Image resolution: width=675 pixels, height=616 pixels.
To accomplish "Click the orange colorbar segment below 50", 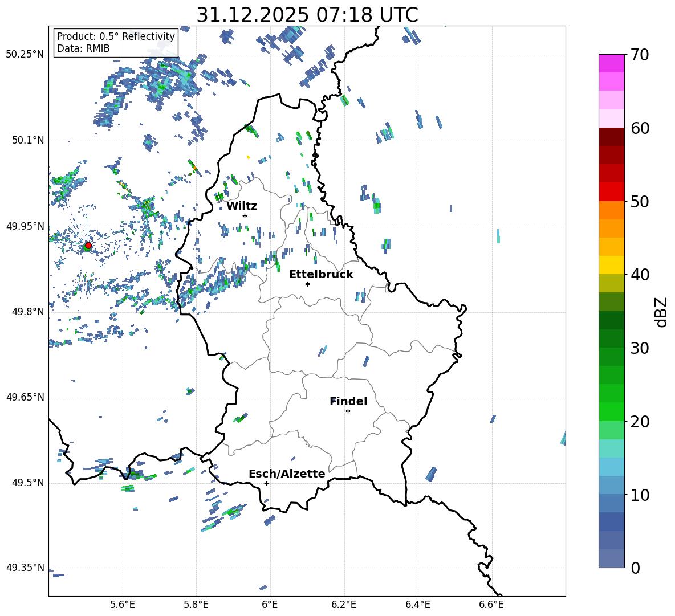I will point(612,210).
